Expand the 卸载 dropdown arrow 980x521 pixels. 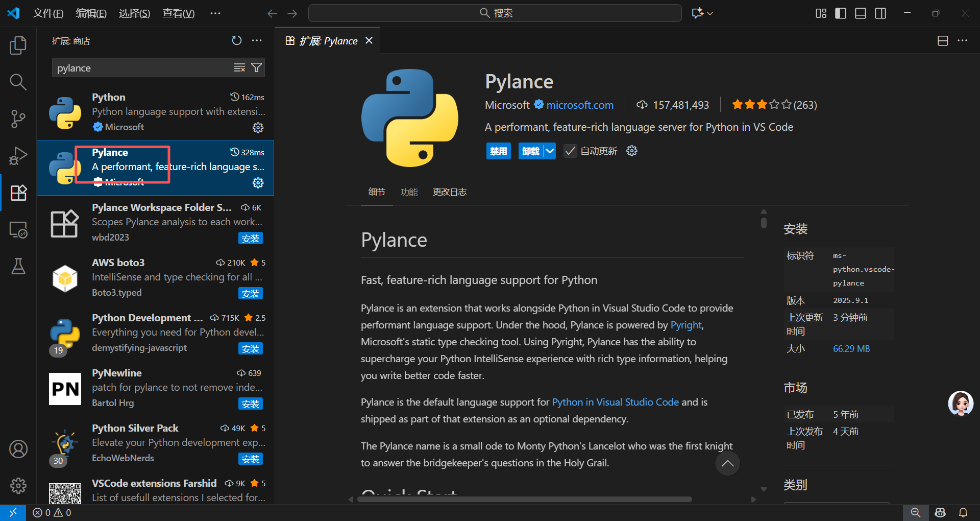550,151
